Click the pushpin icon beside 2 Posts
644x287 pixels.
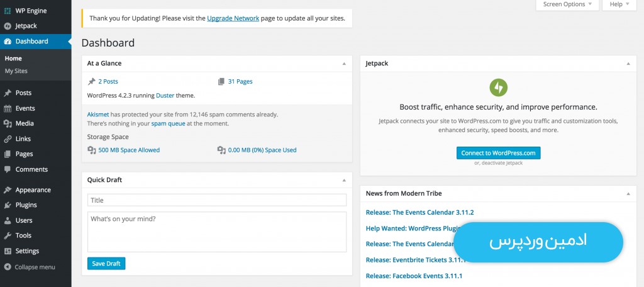[92, 81]
